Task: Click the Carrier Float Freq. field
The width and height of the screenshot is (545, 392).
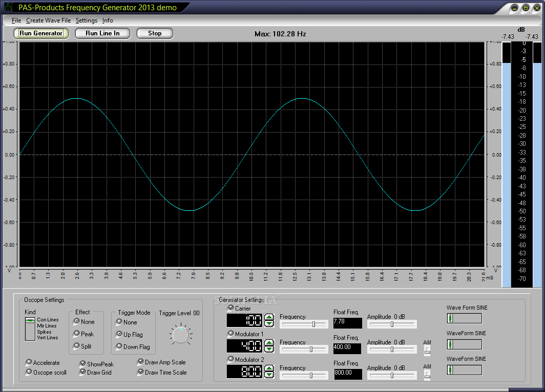Action: [348, 322]
